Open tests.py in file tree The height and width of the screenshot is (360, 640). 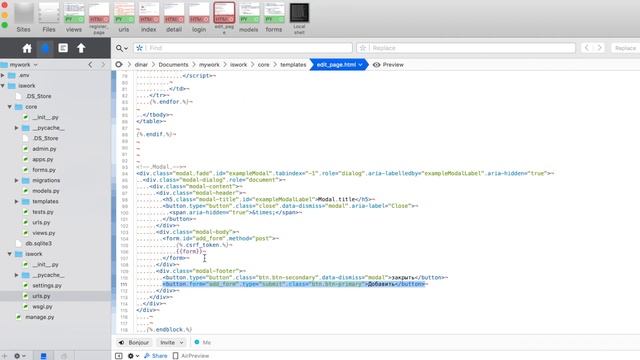(x=43, y=212)
